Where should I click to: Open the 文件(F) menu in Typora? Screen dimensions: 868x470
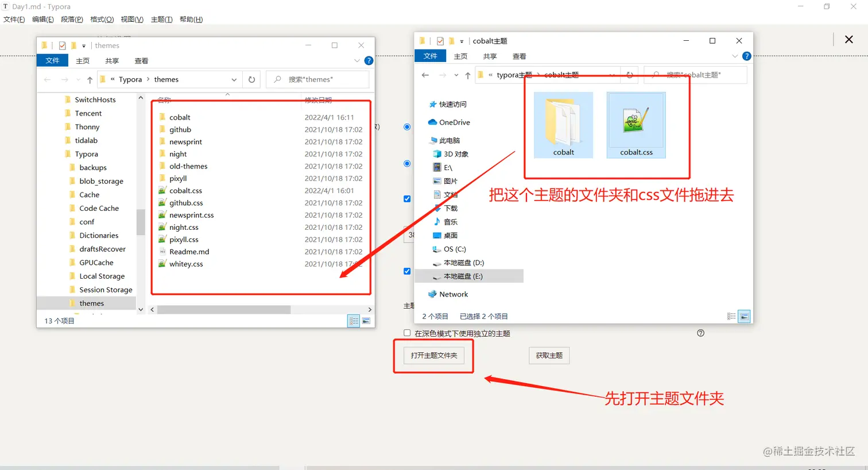click(x=14, y=20)
